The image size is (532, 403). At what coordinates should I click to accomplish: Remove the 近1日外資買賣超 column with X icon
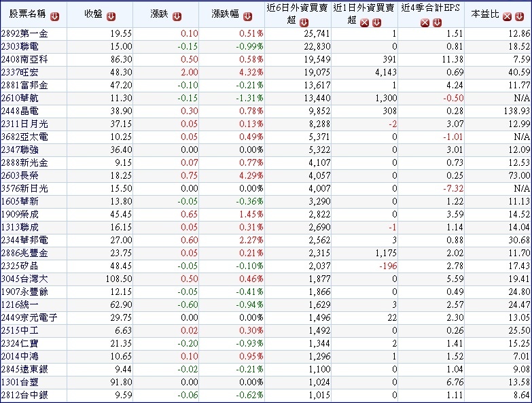pos(364,22)
